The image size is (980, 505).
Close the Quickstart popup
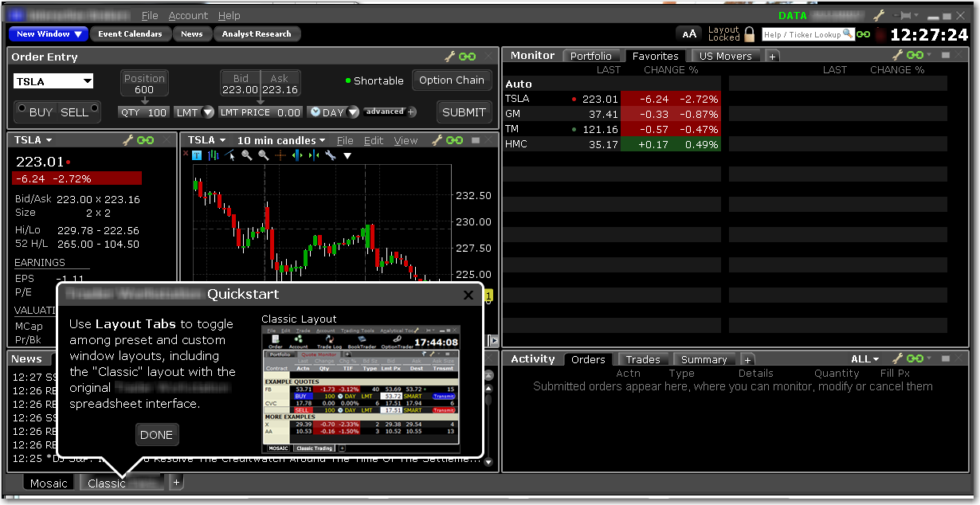pos(468,296)
